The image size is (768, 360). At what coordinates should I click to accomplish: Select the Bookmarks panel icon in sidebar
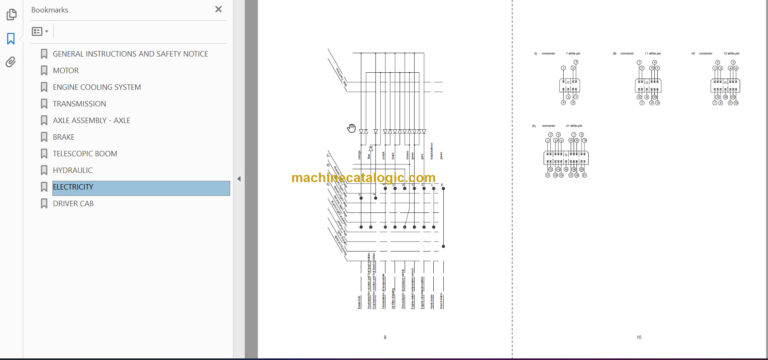pos(11,38)
